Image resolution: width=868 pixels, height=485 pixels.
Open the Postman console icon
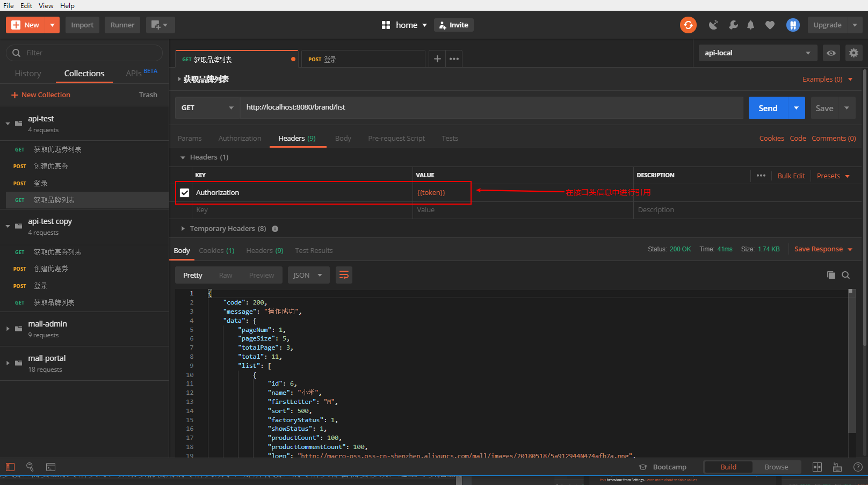(51, 467)
